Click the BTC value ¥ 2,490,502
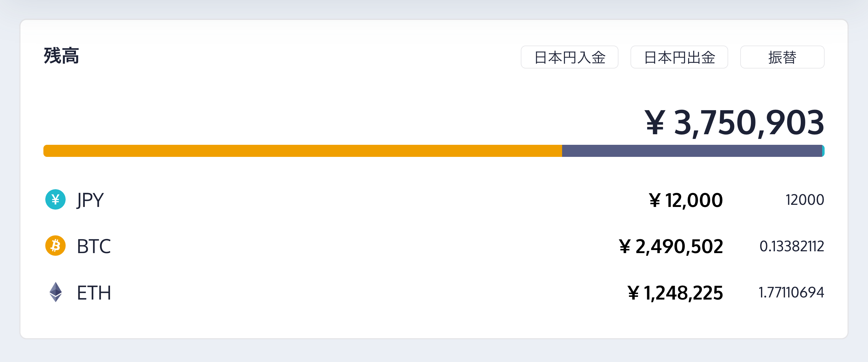 pos(671,246)
